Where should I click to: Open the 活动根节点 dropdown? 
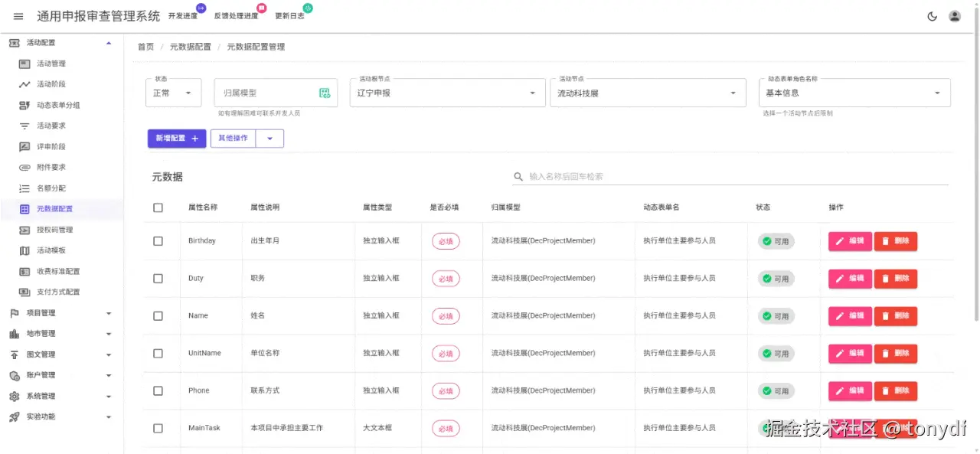448,93
